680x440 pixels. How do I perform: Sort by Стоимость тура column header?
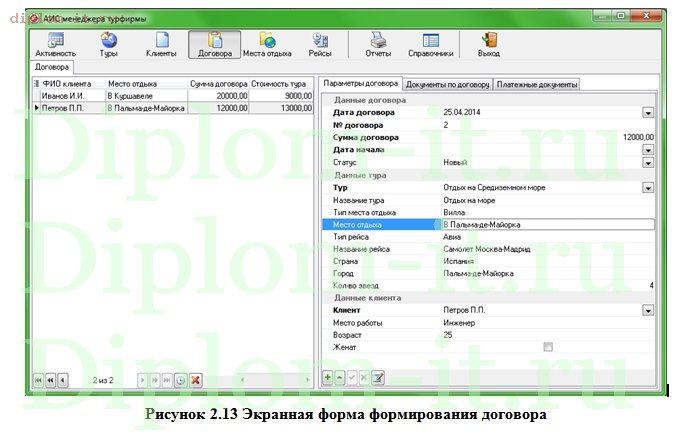[281, 84]
